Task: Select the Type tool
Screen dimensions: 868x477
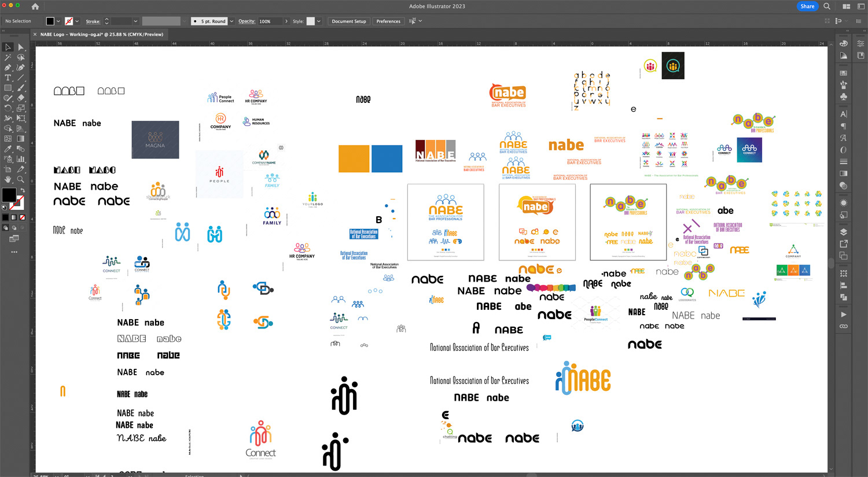Action: click(8, 78)
